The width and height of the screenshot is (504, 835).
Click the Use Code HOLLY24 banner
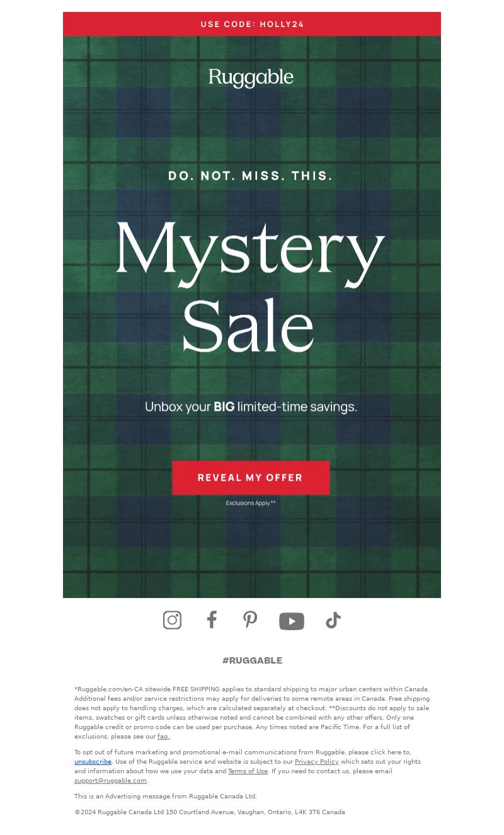252,24
